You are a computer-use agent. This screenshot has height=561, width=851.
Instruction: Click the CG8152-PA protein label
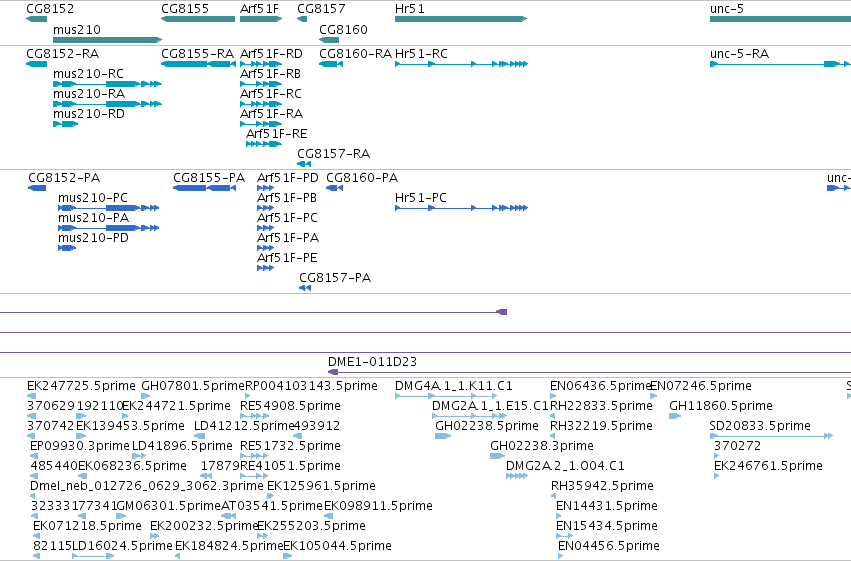[x=64, y=178]
